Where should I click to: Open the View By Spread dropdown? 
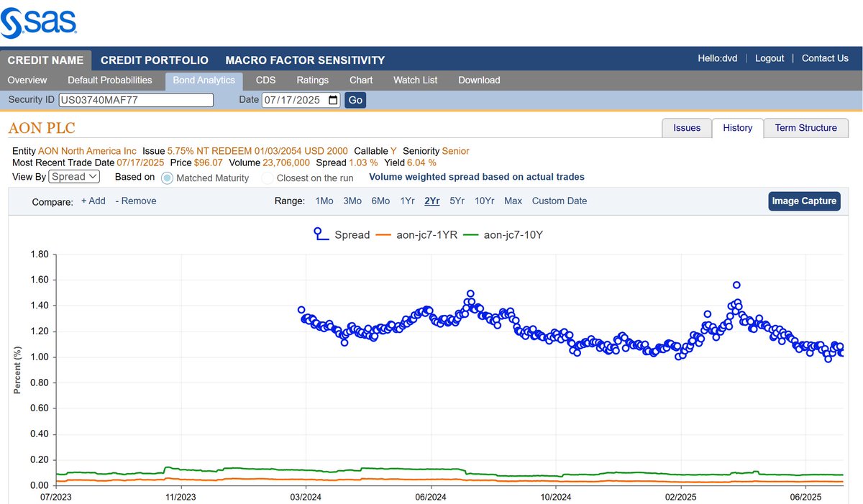74,176
